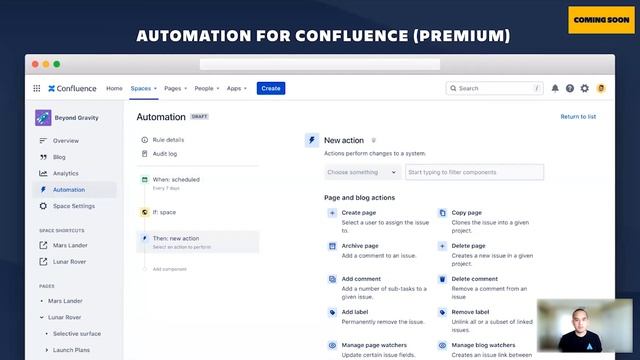Click the New action lightning icon
Image resolution: width=640 pixels, height=360 pixels.
(x=312, y=140)
